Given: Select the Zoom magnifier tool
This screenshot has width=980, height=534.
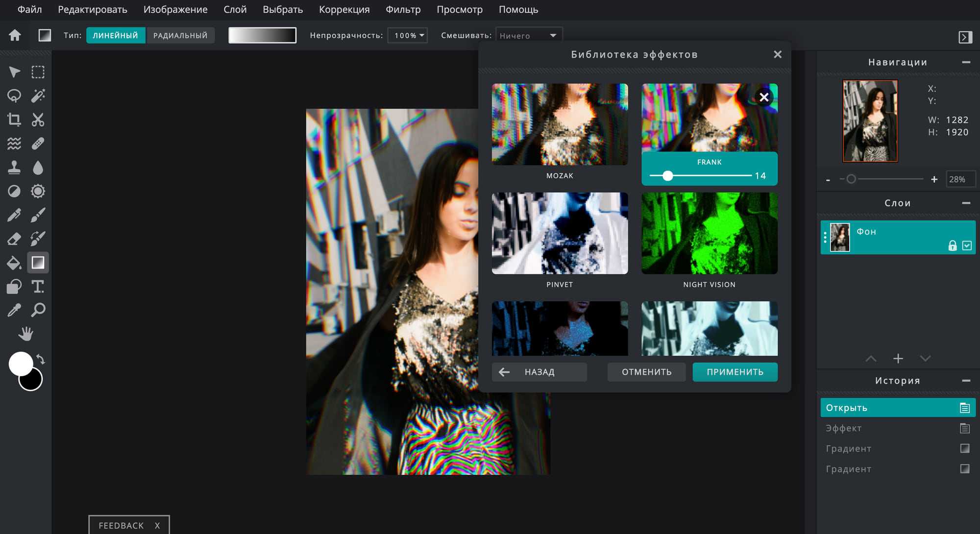Looking at the screenshot, I should [38, 310].
